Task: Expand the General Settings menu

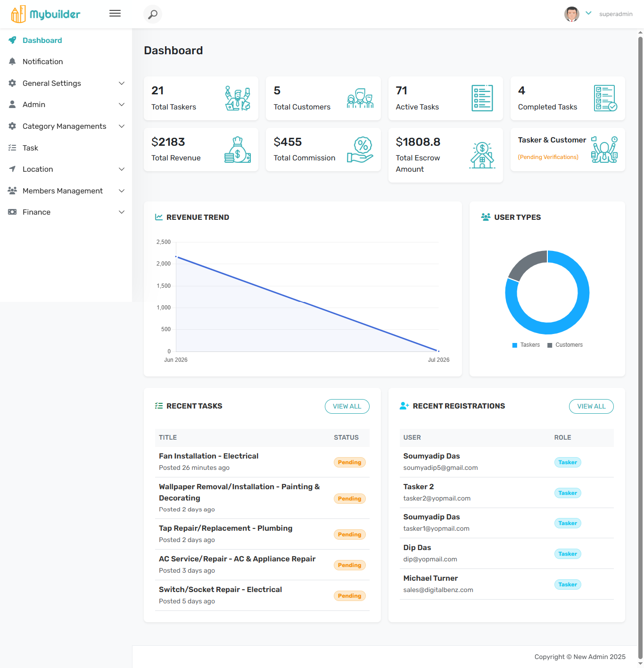Action: coord(66,83)
